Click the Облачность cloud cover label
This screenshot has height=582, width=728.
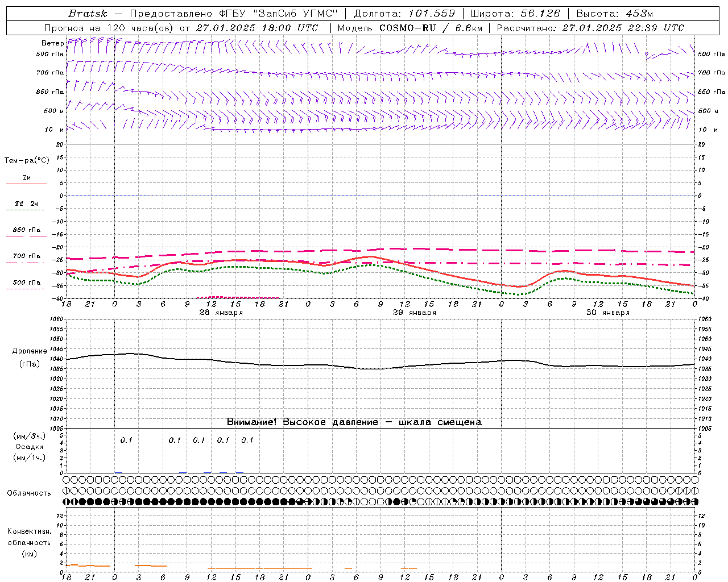coord(28,493)
